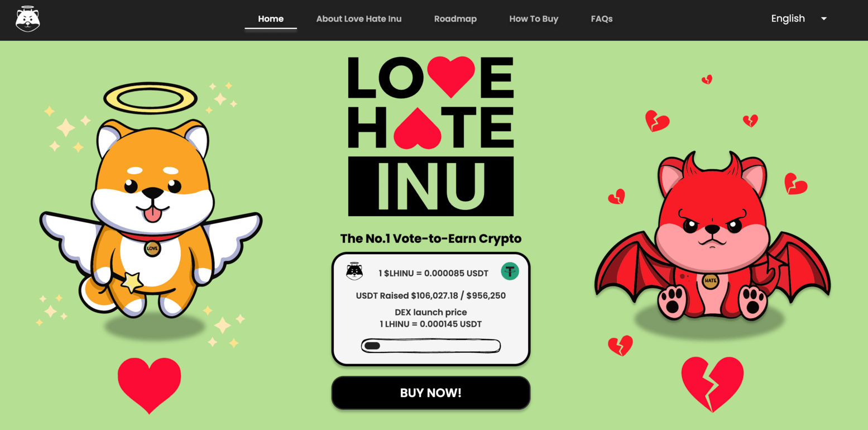The width and height of the screenshot is (868, 430).
Task: Click the LOVE medallion on angel dog's collar
Action: point(152,249)
